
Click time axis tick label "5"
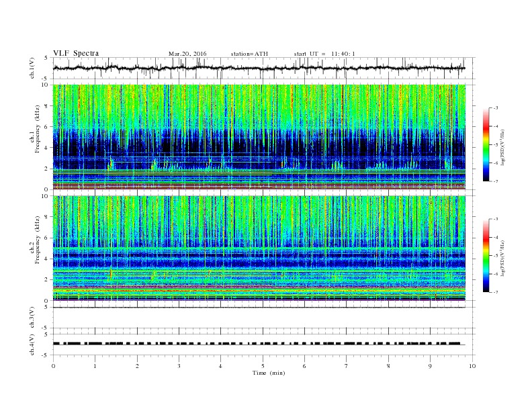pyautogui.click(x=263, y=366)
